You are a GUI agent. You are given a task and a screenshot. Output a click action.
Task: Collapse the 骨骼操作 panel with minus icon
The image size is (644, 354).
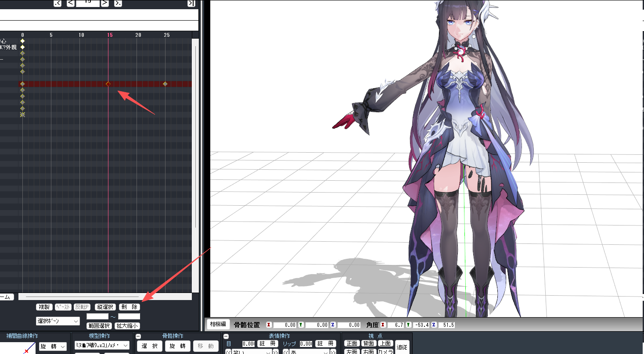coord(138,336)
